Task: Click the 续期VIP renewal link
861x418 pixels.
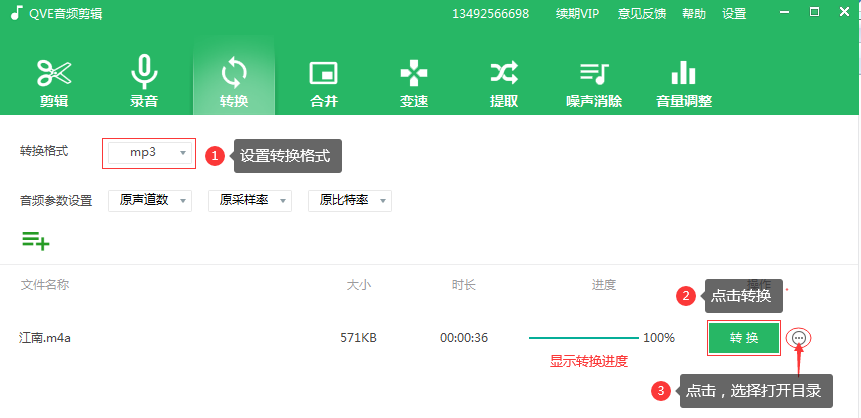Action: point(577,14)
